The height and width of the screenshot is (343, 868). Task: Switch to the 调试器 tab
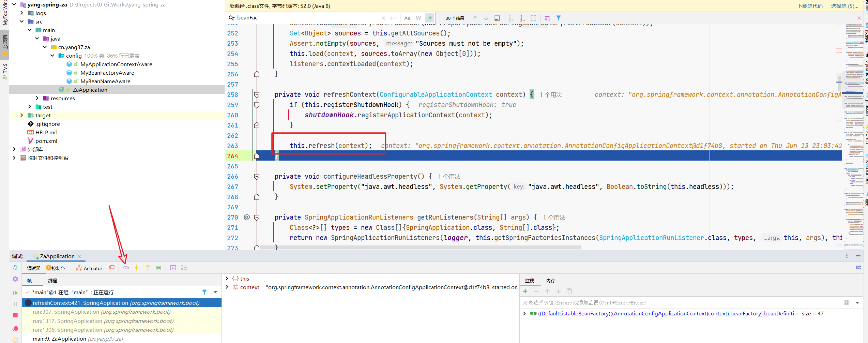pyautogui.click(x=34, y=268)
